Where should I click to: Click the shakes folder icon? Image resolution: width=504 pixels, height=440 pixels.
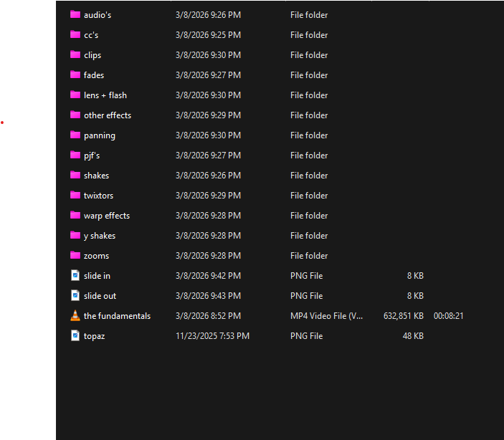pos(75,175)
